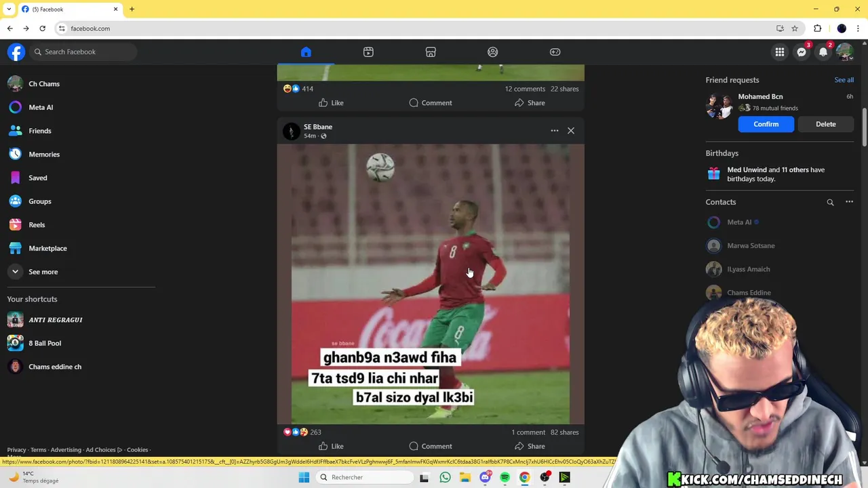Screen dimensions: 868x488
Task: Share the SE Bbane post
Action: [x=530, y=446]
